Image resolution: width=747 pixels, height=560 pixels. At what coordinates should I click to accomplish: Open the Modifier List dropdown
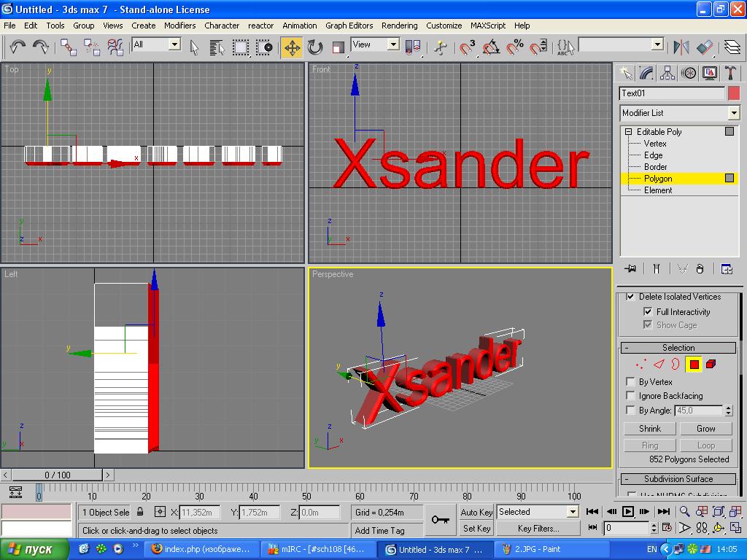(733, 113)
